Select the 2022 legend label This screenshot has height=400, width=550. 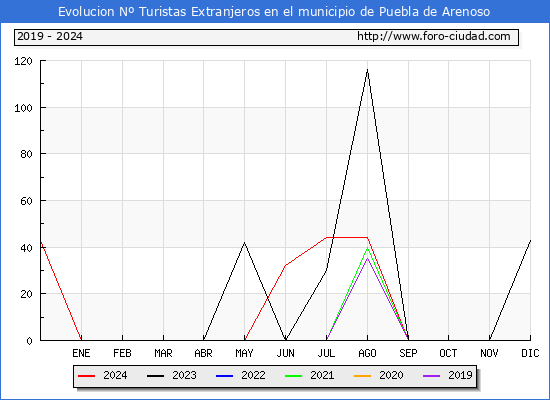pyautogui.click(x=253, y=375)
